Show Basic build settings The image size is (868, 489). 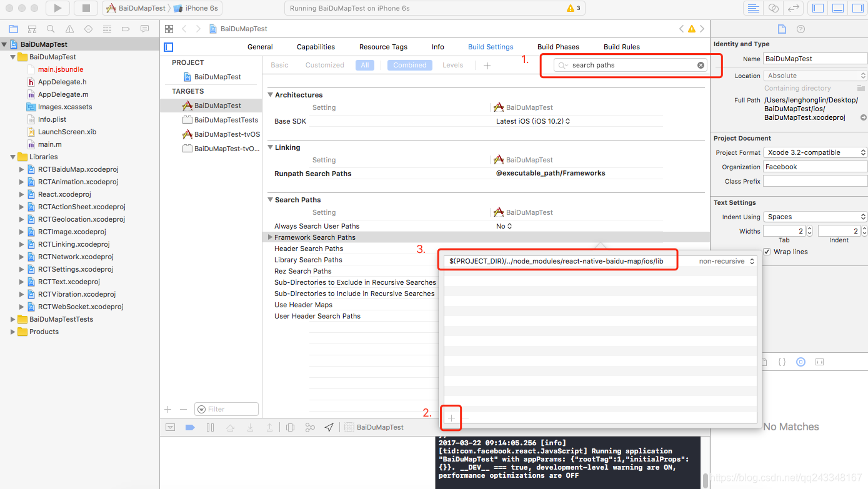point(279,65)
